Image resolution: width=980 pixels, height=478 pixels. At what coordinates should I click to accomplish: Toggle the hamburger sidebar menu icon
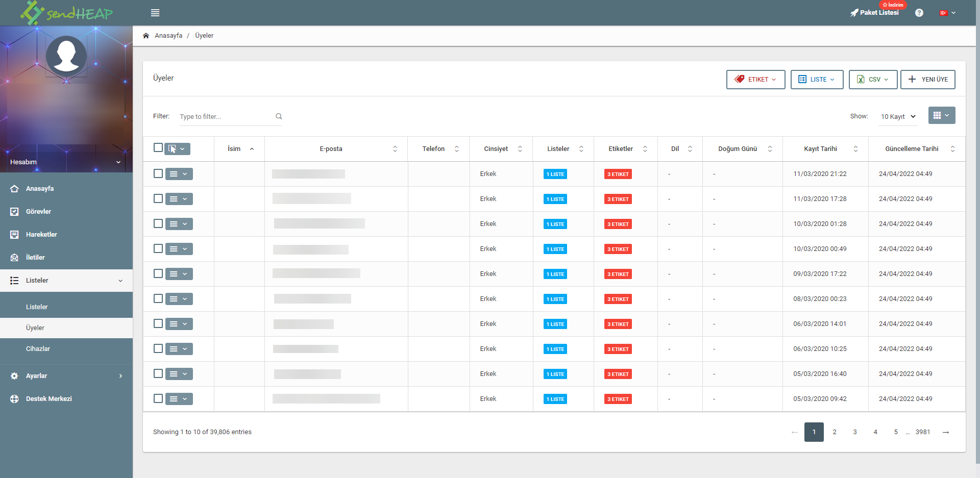155,13
